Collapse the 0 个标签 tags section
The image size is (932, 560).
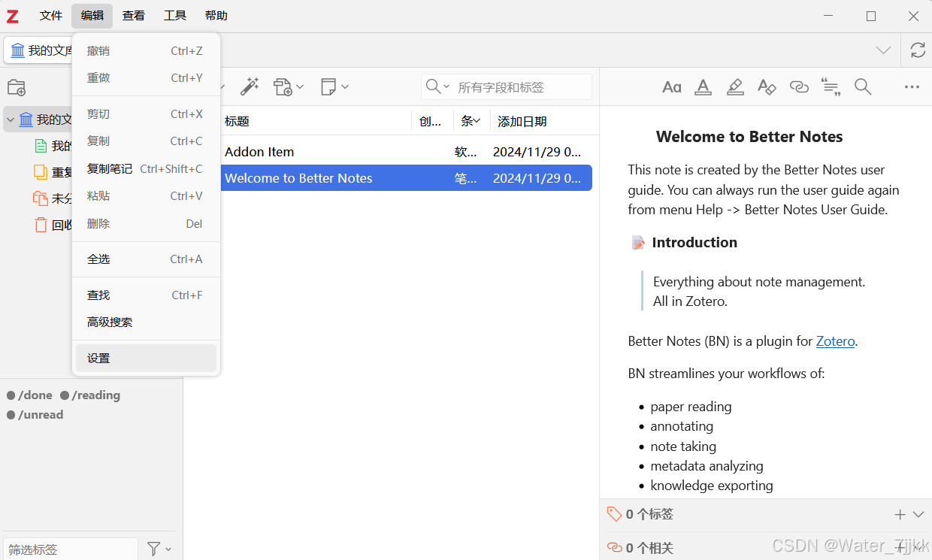pos(918,514)
